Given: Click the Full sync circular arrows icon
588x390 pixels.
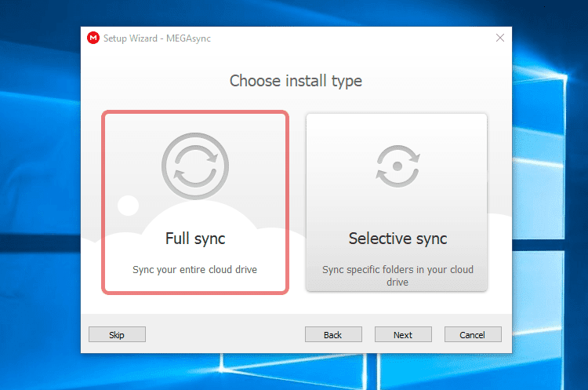Looking at the screenshot, I should tap(195, 166).
